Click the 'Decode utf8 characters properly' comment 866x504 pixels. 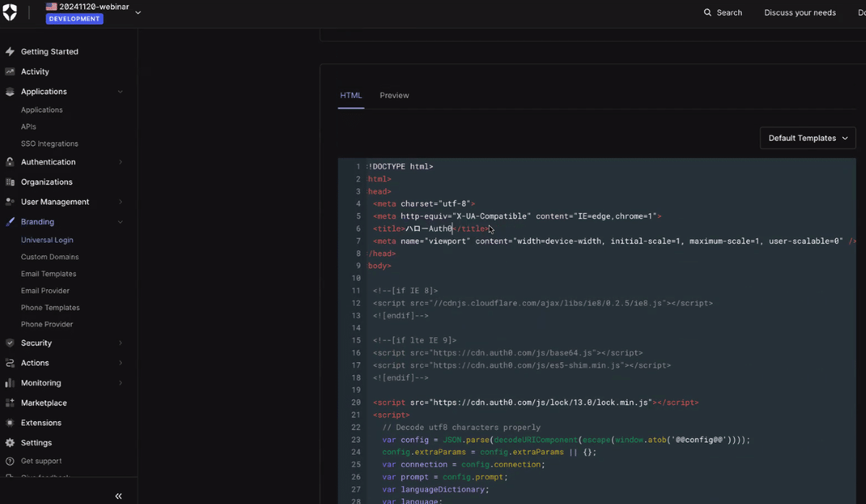(461, 428)
